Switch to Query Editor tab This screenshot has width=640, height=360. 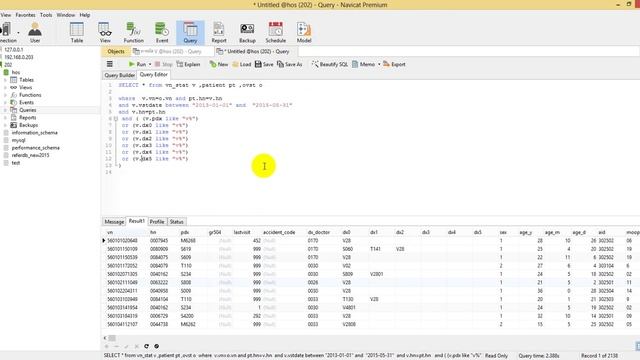coord(153,75)
